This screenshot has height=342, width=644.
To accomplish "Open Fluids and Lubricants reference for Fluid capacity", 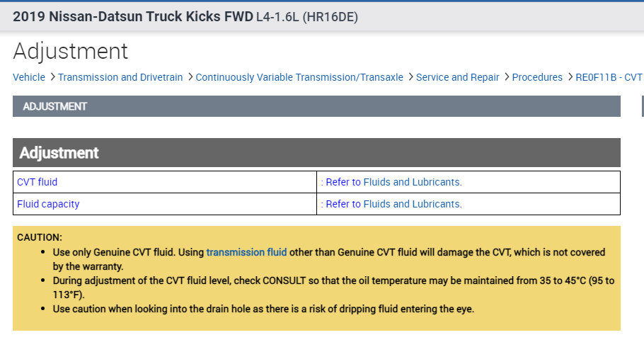I will tap(393, 204).
